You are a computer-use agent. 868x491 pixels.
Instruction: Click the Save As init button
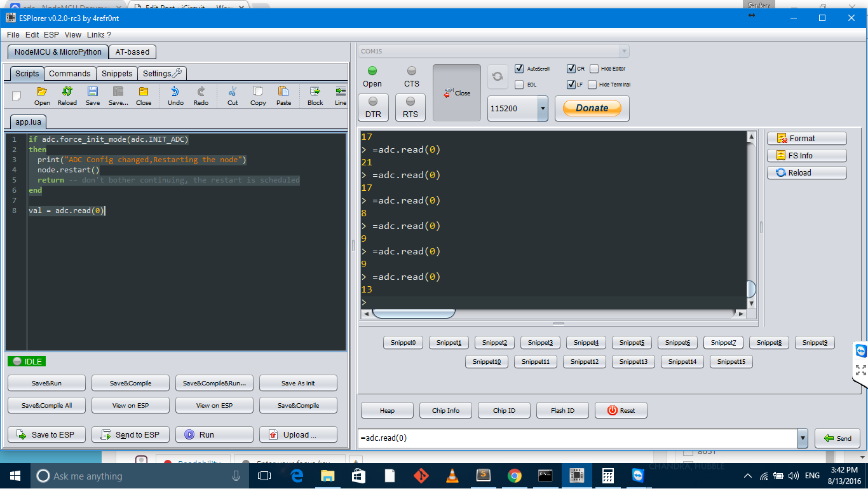point(298,383)
